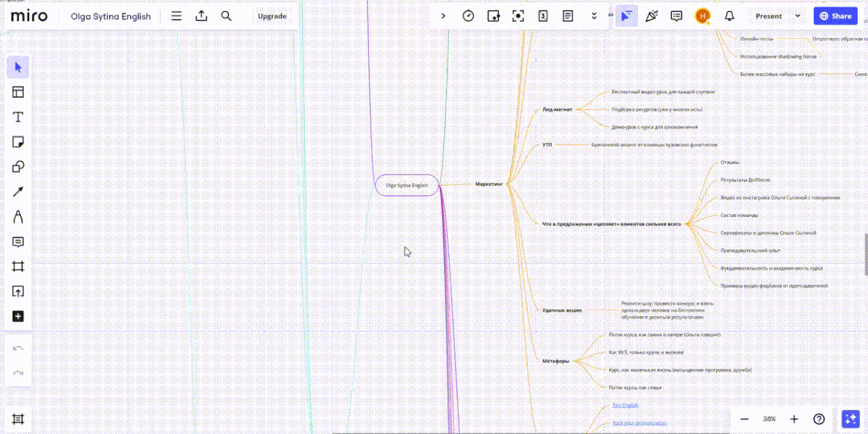Open the Port English link
Screen dimensions: 868x434
click(x=625, y=405)
